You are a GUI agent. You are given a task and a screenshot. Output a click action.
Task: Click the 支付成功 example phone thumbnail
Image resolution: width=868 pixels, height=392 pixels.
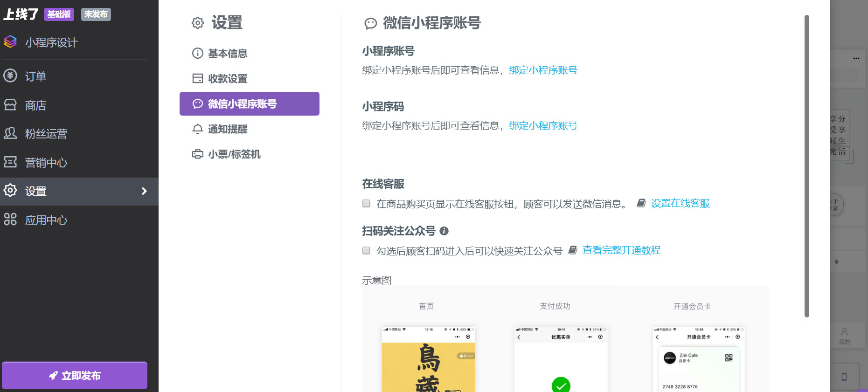(561, 359)
